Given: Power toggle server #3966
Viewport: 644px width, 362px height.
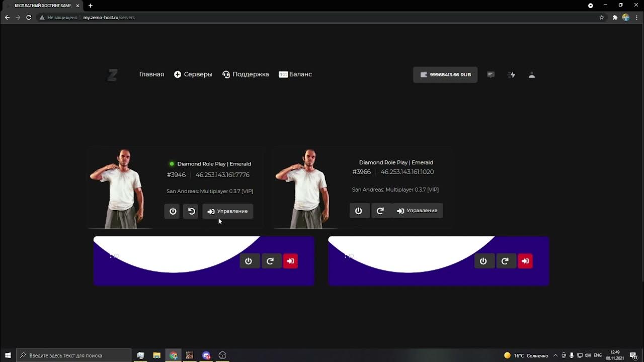Looking at the screenshot, I should [359, 211].
